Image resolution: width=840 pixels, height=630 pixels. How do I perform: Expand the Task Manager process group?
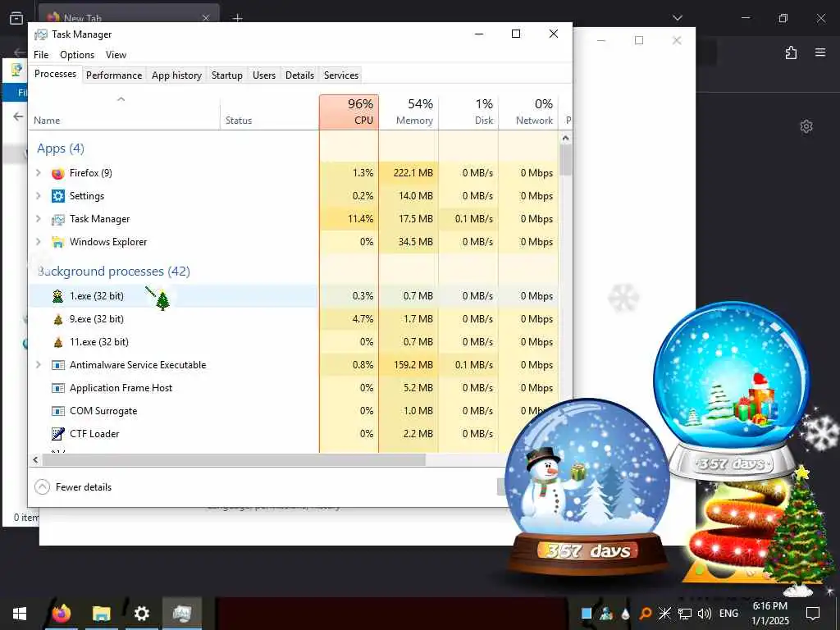coord(38,218)
